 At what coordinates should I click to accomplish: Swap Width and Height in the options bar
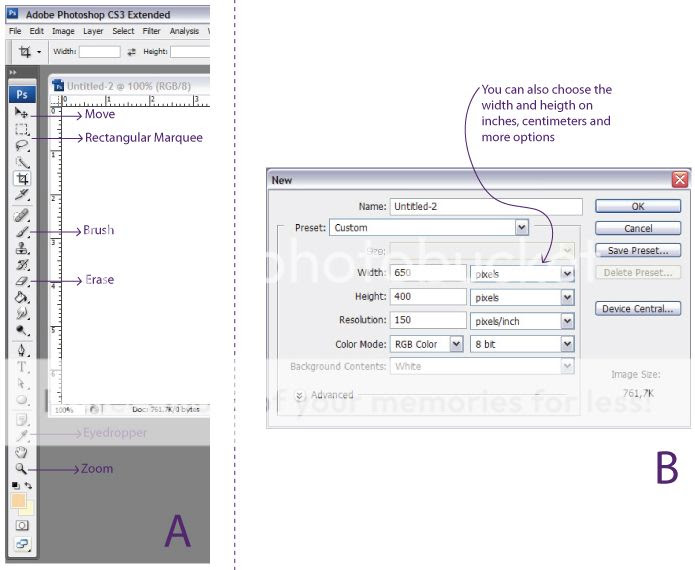click(x=132, y=52)
